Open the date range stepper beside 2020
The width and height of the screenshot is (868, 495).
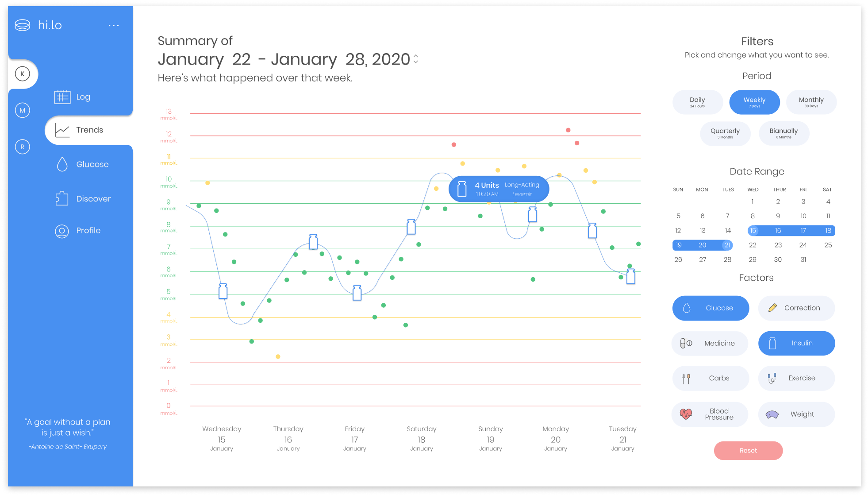[x=416, y=59]
